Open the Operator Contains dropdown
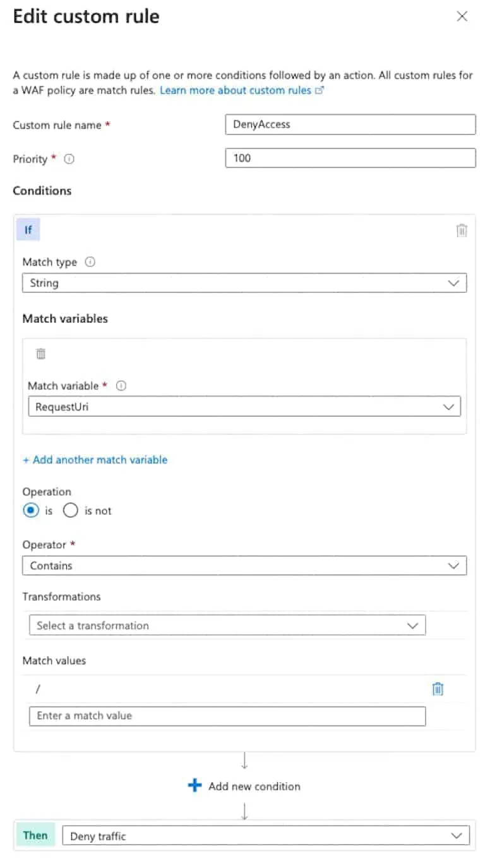This screenshot has height=868, width=490. point(244,566)
